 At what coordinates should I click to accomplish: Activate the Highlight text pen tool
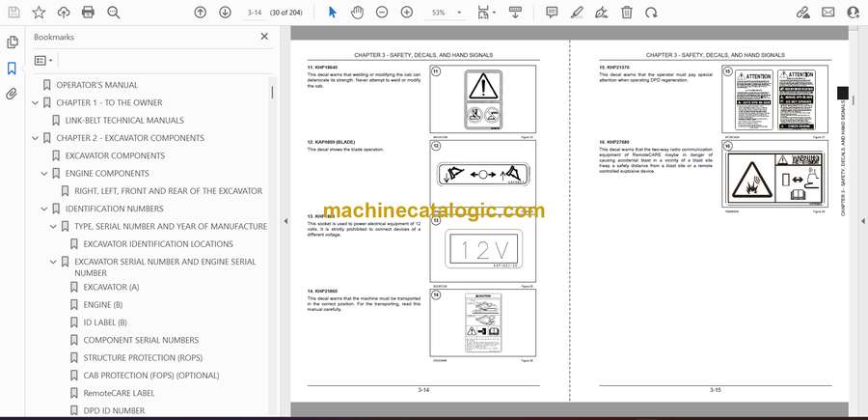577,13
